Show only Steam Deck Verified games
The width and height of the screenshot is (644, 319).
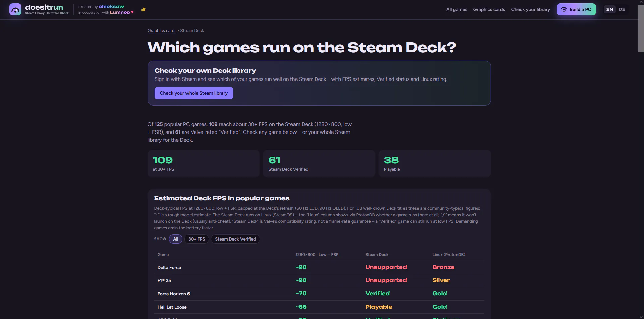[235, 239]
